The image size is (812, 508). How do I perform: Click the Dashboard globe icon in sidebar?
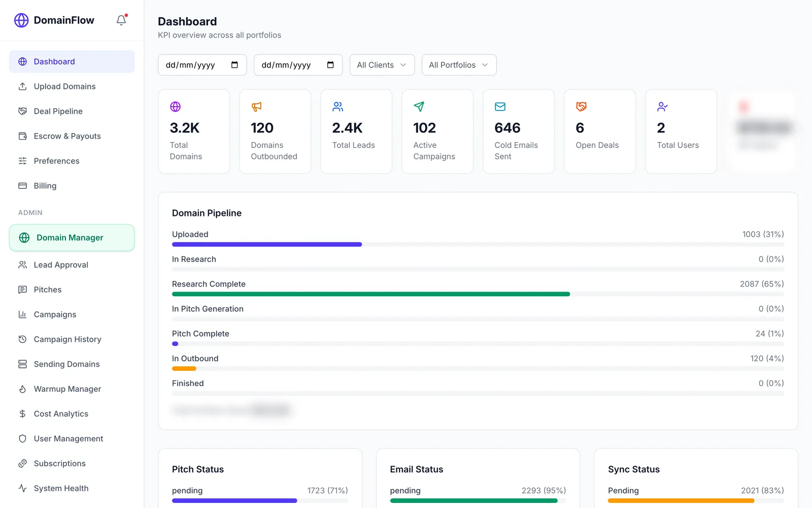pyautogui.click(x=22, y=61)
